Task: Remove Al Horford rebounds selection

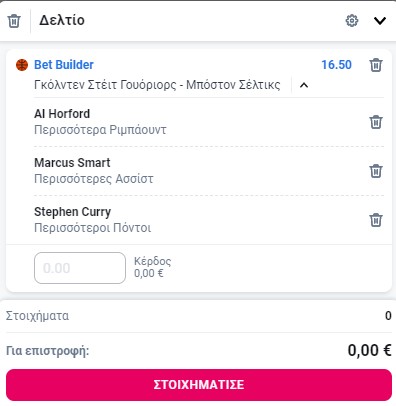Action: click(x=376, y=122)
